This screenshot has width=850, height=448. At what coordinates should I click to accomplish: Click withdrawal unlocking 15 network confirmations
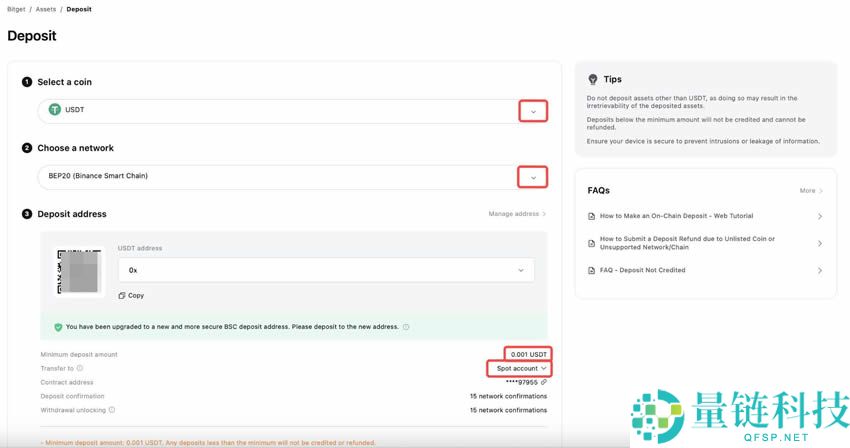[x=508, y=410]
